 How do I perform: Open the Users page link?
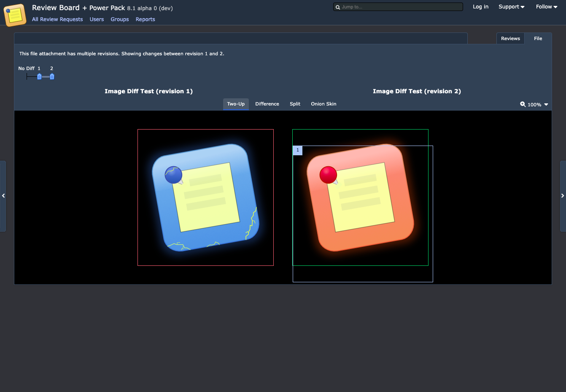pos(97,19)
